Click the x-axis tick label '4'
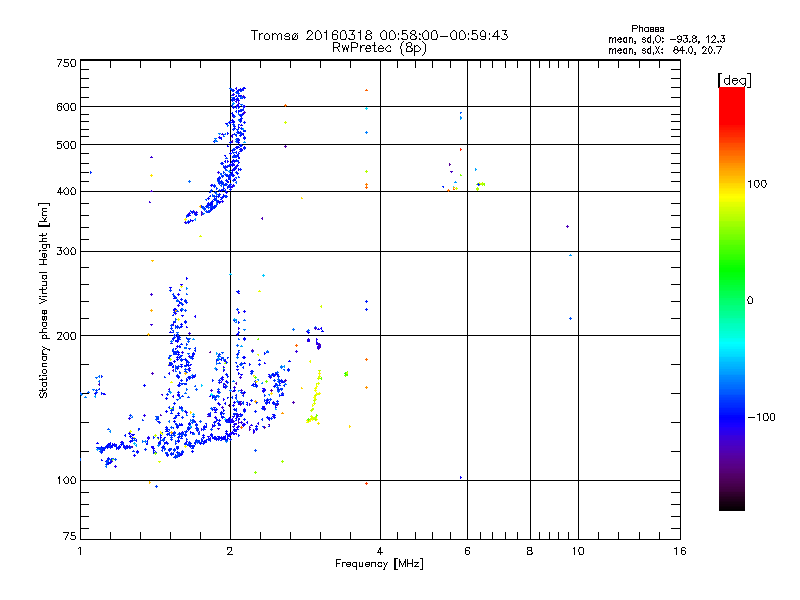Image resolution: width=800 pixels, height=600 pixels. (380, 551)
